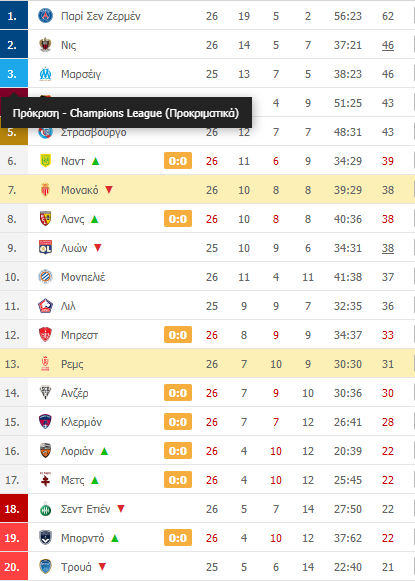Click the Nantes yellow crest icon
415x581 pixels.
tap(45, 161)
